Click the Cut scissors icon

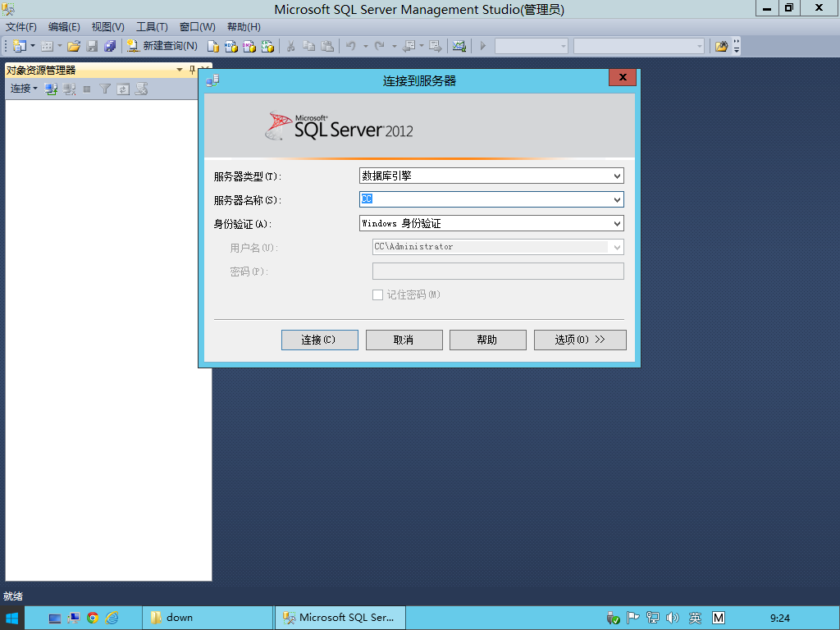pos(291,46)
